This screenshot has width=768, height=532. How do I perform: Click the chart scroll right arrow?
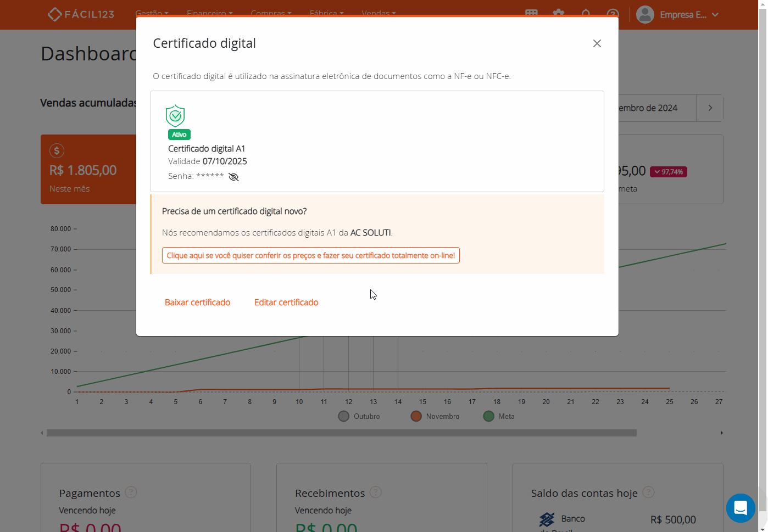tap(721, 433)
